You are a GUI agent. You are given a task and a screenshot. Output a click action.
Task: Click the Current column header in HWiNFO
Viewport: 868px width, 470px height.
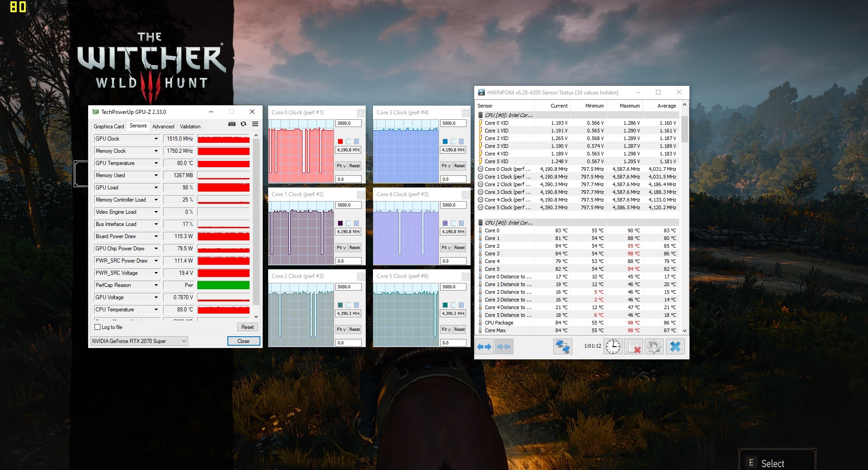(x=552, y=106)
